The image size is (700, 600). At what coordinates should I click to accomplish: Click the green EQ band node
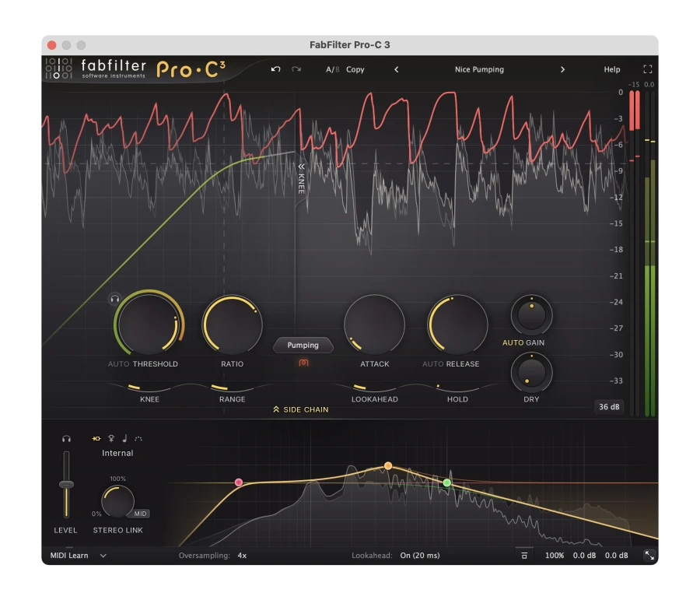pos(447,482)
